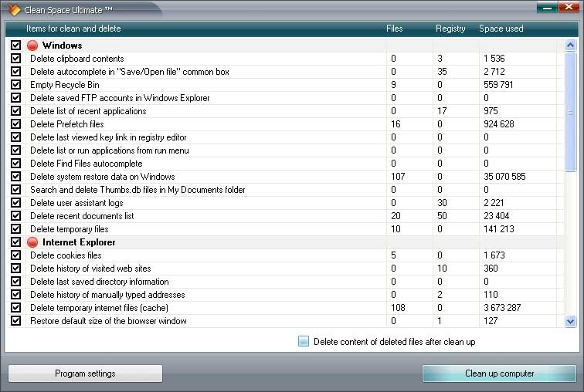Toggle Delete Prefetch files checkbox
Viewport: 584px width, 392px height.
15,123
